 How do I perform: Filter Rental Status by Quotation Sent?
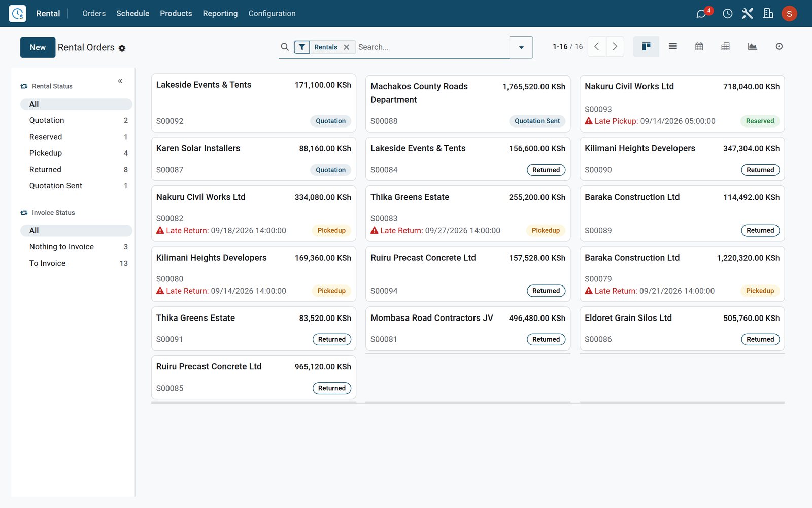point(76,186)
